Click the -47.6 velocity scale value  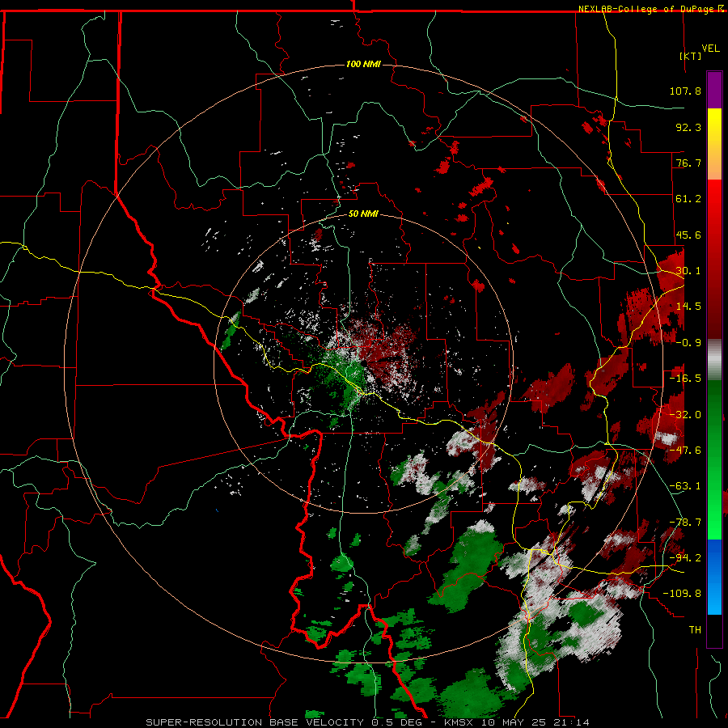tap(685, 451)
